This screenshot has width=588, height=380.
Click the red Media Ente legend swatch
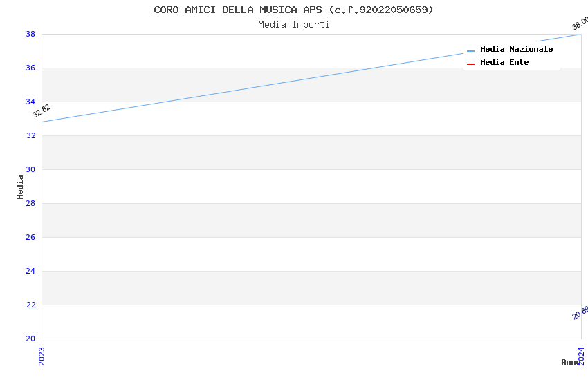[471, 64]
